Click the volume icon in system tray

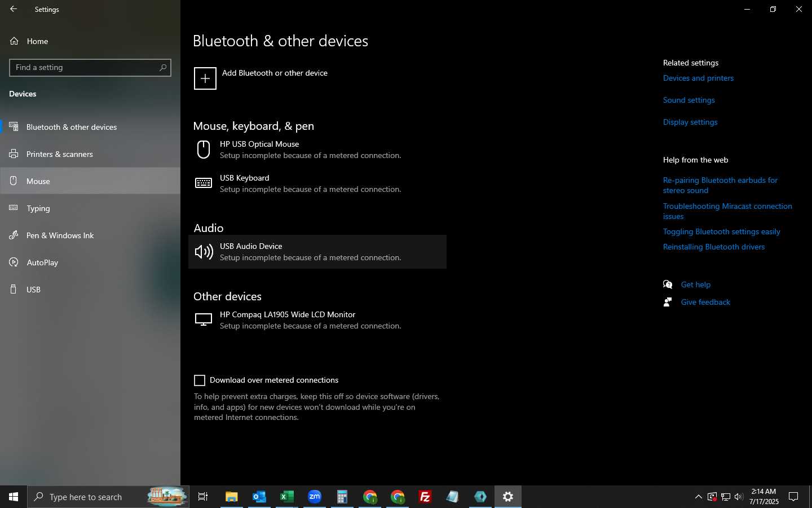(739, 497)
